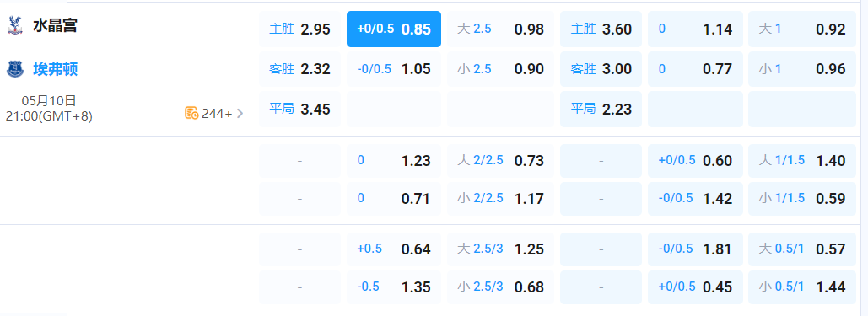Image resolution: width=868 pixels, height=316 pixels.
Task: Choose 大 0.5/1 at odds 0.57
Action: (x=802, y=249)
